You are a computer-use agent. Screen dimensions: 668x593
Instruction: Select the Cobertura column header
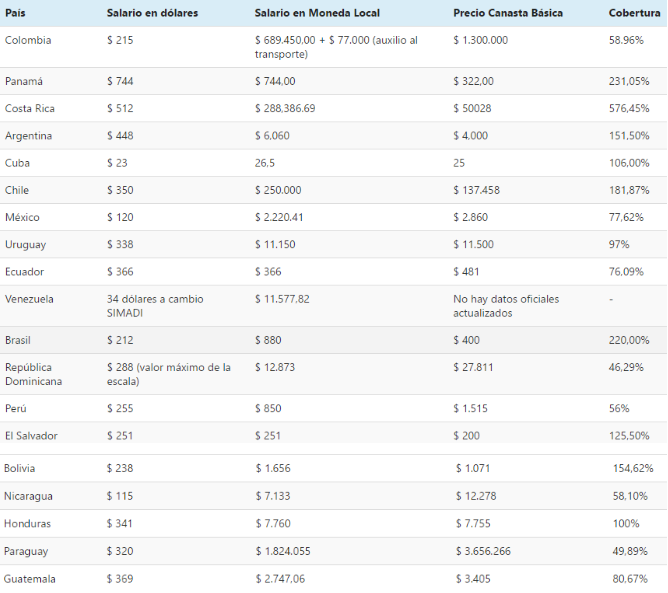click(633, 13)
